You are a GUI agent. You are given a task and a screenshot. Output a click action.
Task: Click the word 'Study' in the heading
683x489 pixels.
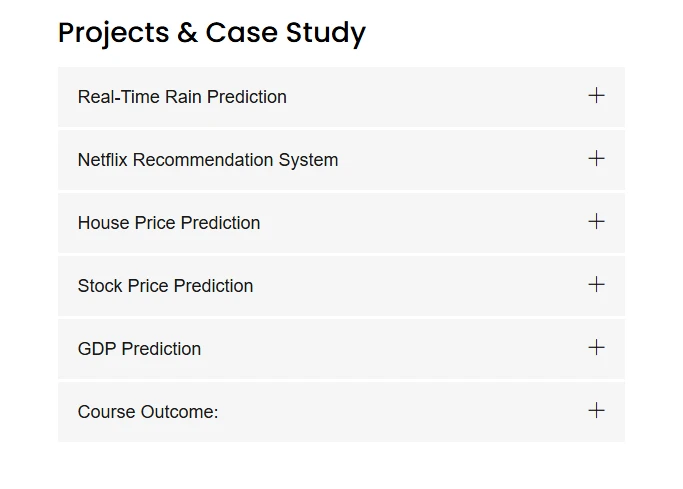pyautogui.click(x=326, y=33)
